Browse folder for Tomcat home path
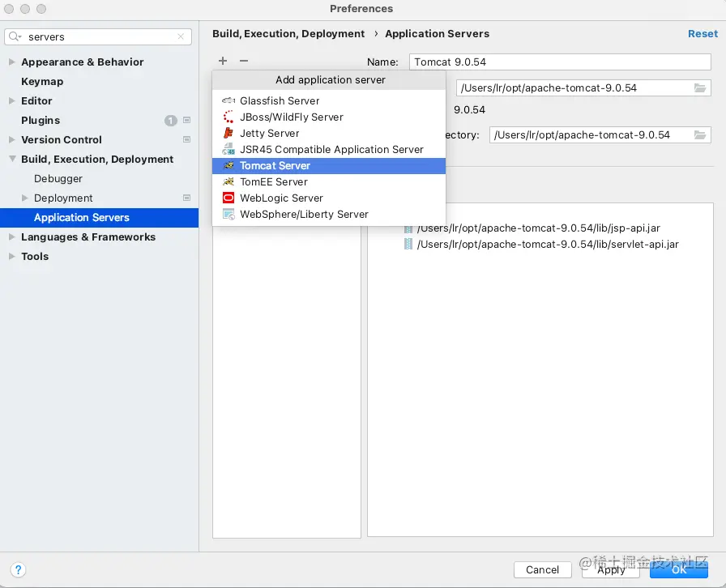 (x=700, y=88)
